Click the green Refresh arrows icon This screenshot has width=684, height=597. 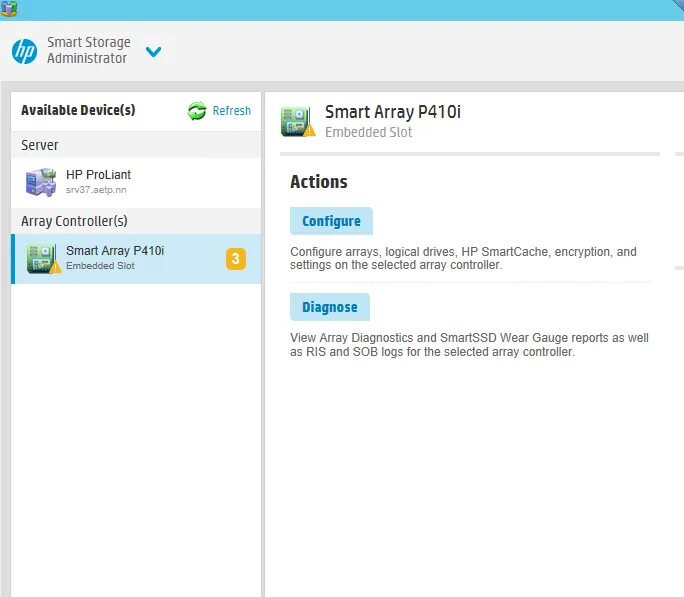(x=197, y=111)
